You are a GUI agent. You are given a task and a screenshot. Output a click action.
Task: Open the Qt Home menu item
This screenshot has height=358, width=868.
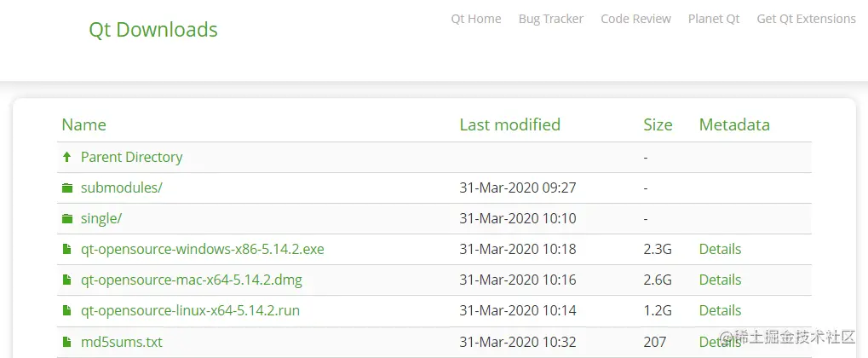(x=476, y=19)
